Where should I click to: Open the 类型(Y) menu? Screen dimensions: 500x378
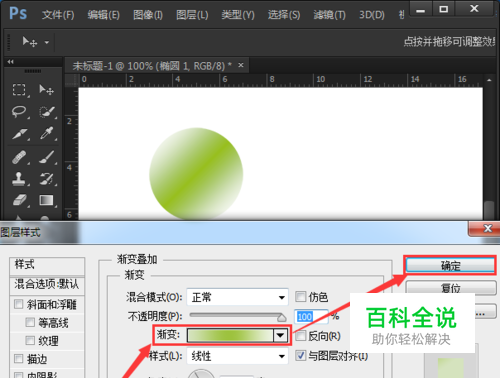pyautogui.click(x=238, y=15)
